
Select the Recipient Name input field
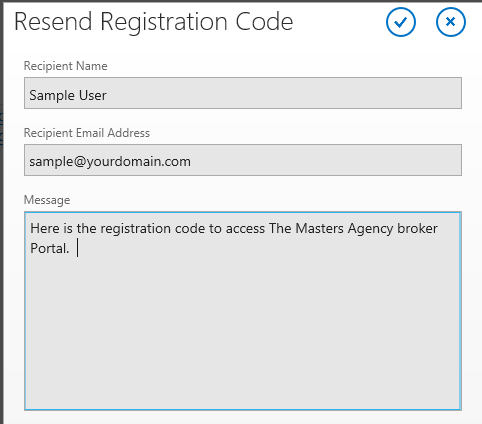(x=243, y=93)
